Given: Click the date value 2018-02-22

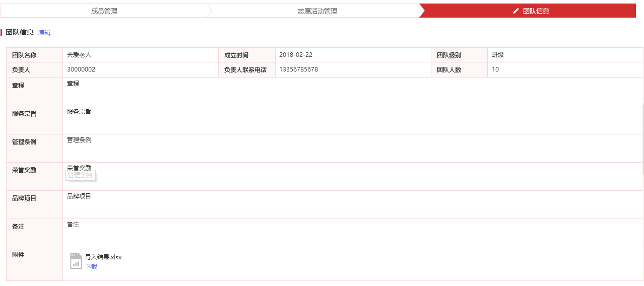Looking at the screenshot, I should pos(296,55).
